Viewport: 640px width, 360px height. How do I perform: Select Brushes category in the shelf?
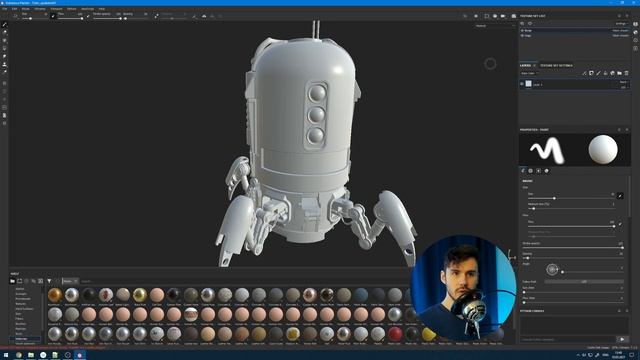[20, 324]
